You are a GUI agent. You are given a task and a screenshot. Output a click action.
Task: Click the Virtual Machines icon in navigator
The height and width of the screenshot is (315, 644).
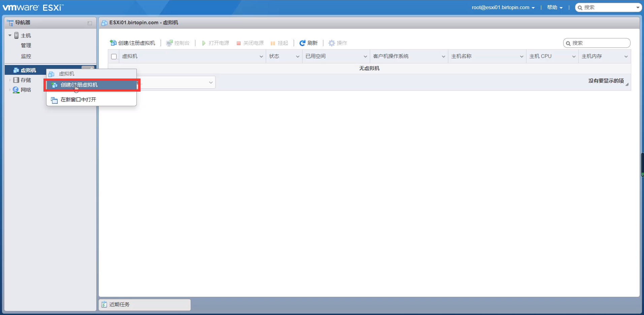(x=16, y=70)
